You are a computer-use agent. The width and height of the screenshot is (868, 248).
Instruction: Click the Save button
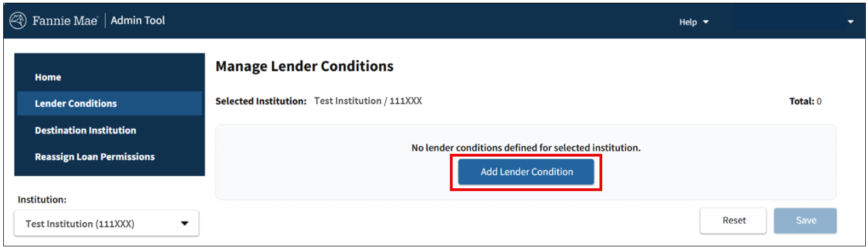806,221
